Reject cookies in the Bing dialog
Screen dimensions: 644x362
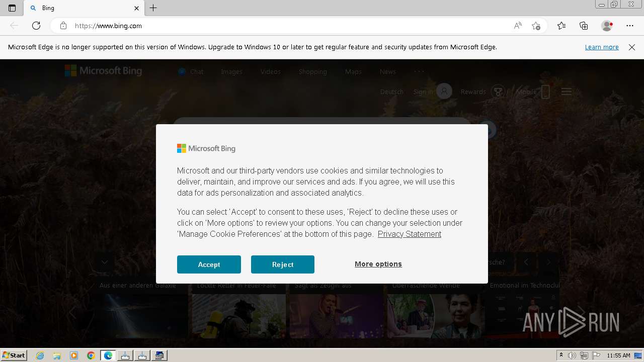283,264
